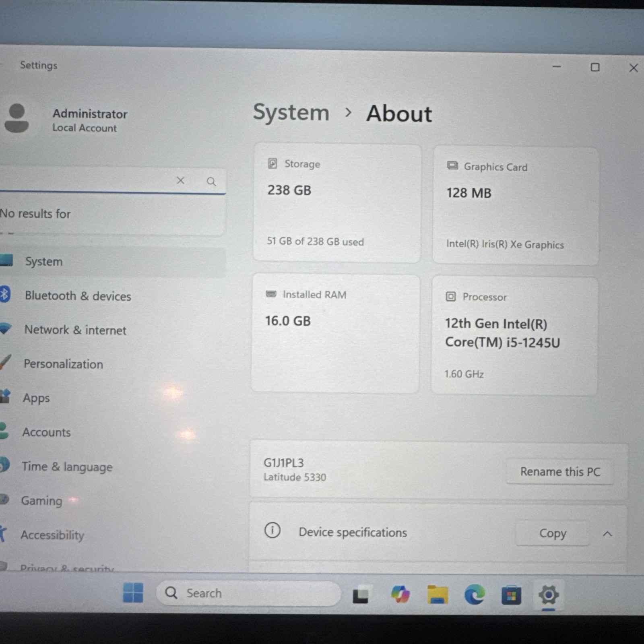Launch Copilot from the taskbar

[x=400, y=594]
